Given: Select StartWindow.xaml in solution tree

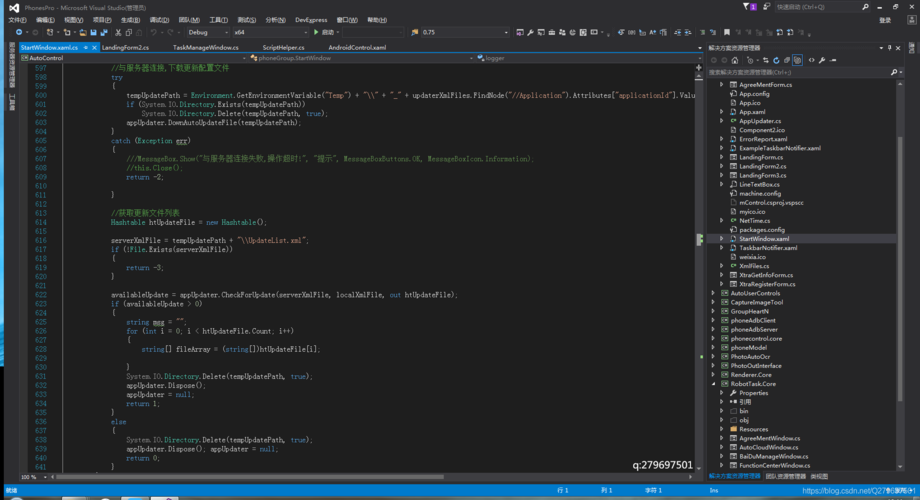Looking at the screenshot, I should coord(764,239).
